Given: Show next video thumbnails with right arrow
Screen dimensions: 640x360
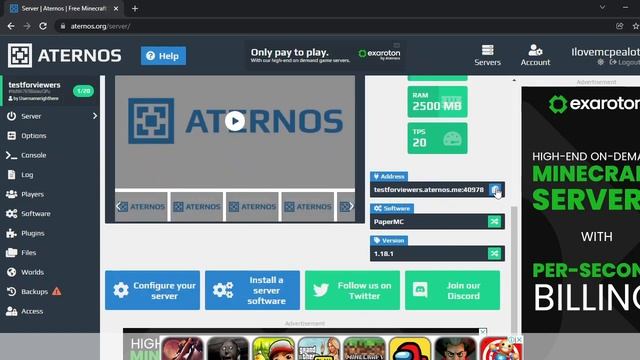Looking at the screenshot, I should click(351, 207).
